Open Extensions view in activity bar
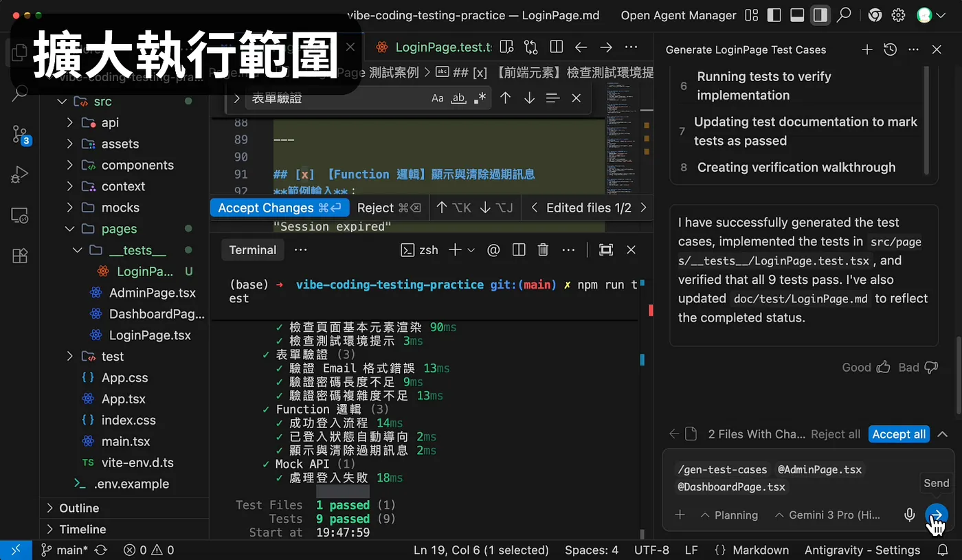Image resolution: width=962 pixels, height=560 pixels. coord(19,256)
